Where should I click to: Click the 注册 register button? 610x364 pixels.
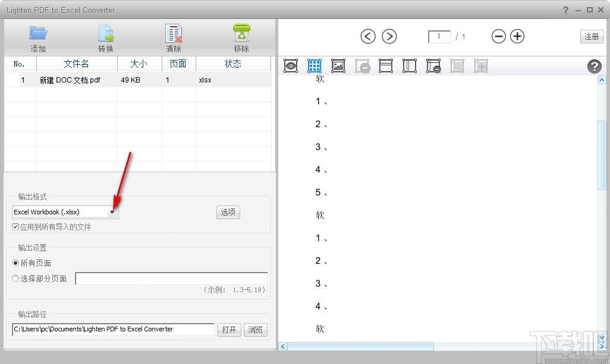pos(592,36)
